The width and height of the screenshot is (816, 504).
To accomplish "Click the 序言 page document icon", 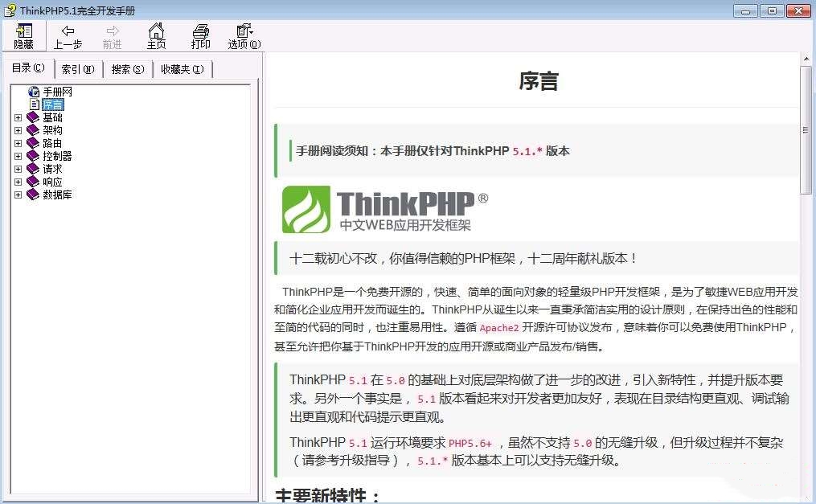I will [35, 104].
